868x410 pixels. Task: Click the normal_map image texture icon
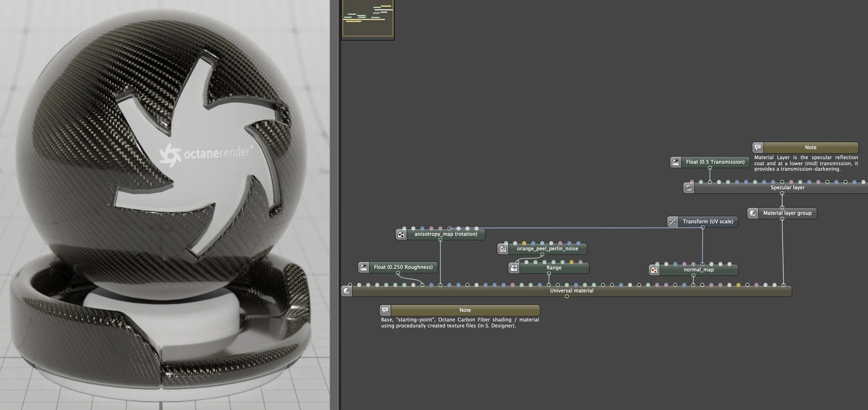pyautogui.click(x=654, y=270)
